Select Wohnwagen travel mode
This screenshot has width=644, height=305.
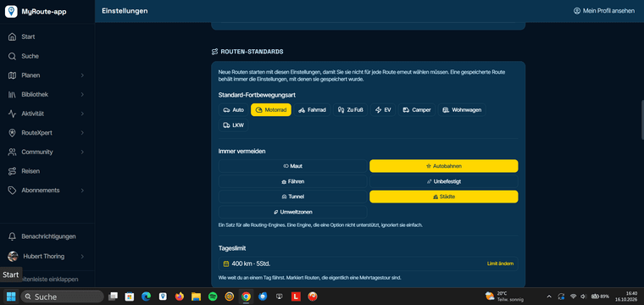click(x=462, y=110)
